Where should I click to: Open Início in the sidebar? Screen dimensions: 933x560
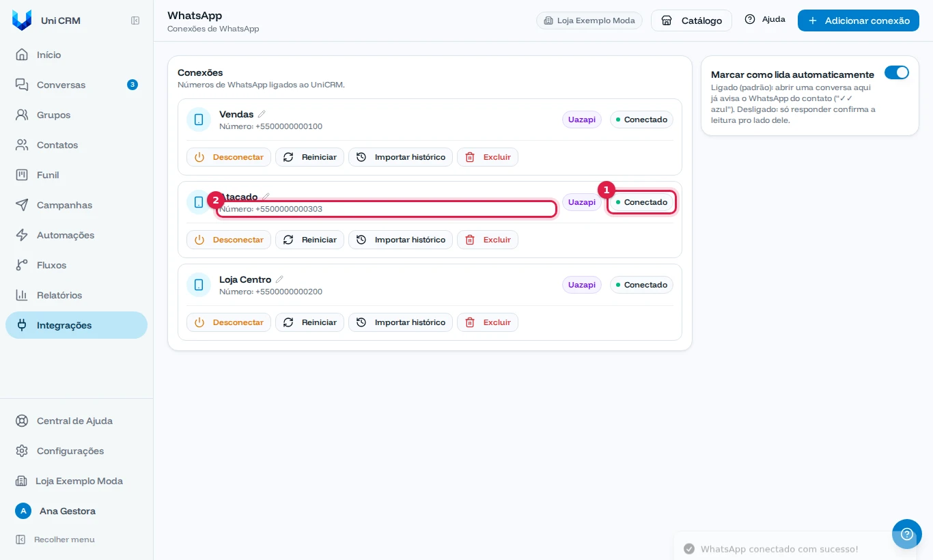click(x=76, y=55)
